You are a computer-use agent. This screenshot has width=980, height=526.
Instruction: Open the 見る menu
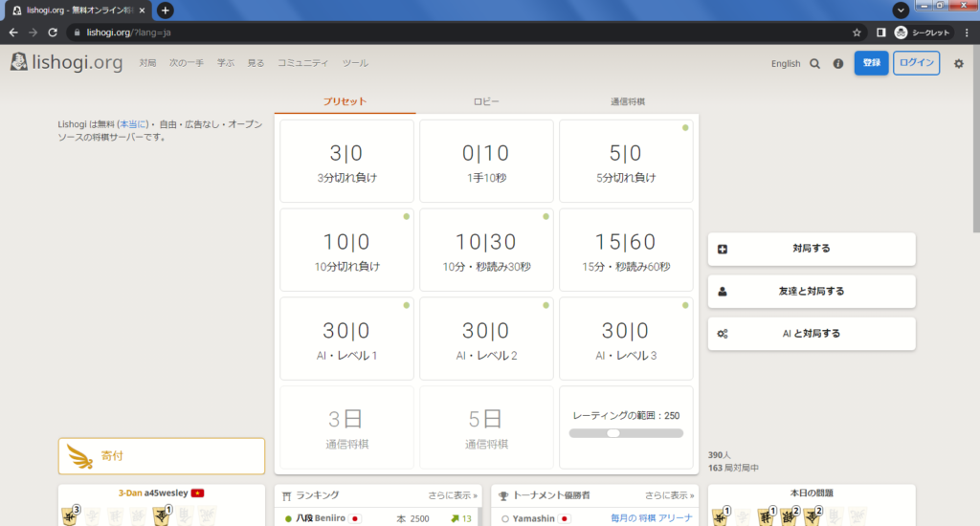coord(256,63)
